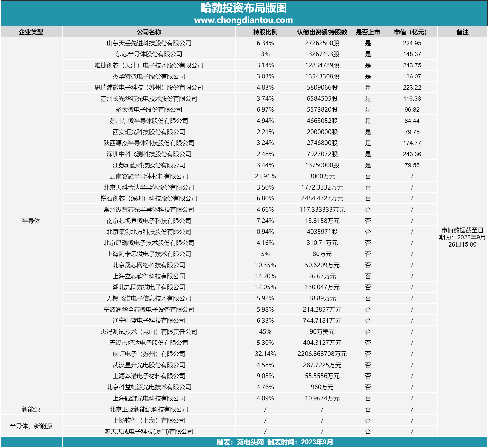Click 瀚天天成电子科技(厦门)有限公司 cell
The image size is (488, 448).
[149, 432]
